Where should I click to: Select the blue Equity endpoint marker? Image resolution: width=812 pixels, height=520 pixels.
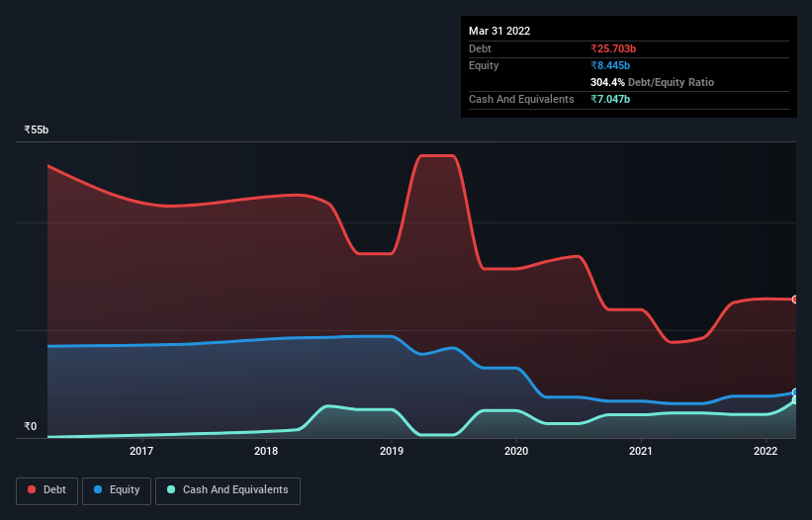click(x=795, y=392)
